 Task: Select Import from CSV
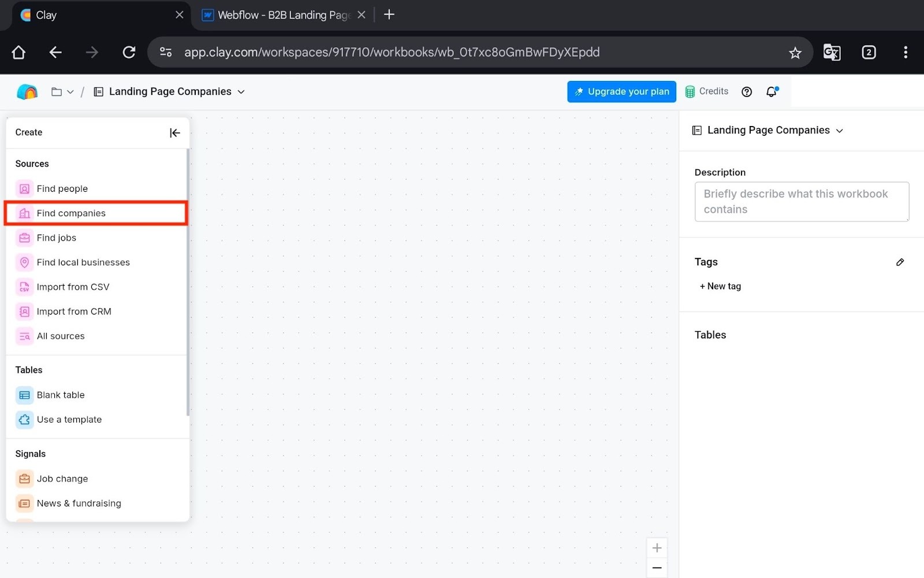point(96,287)
